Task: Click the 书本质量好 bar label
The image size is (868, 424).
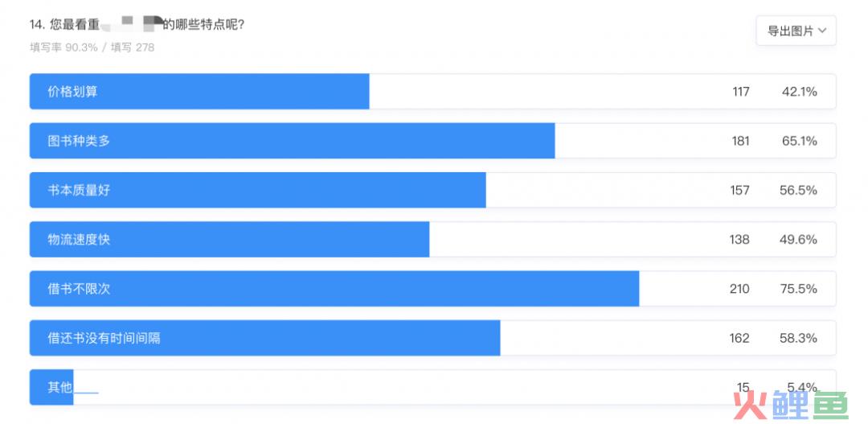Action: (79, 190)
